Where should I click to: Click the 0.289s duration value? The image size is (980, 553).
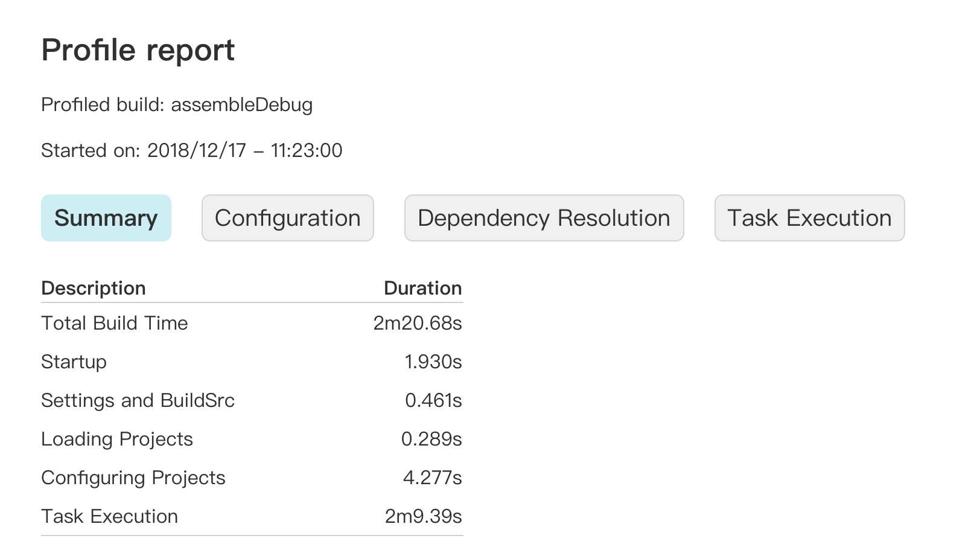tap(431, 439)
